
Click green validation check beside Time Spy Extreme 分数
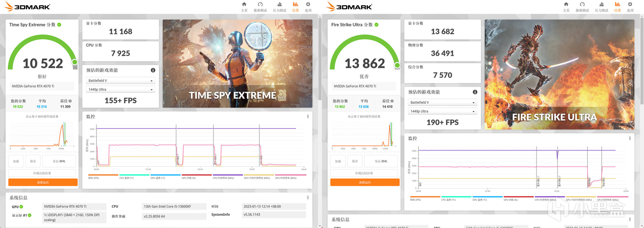click(x=59, y=25)
